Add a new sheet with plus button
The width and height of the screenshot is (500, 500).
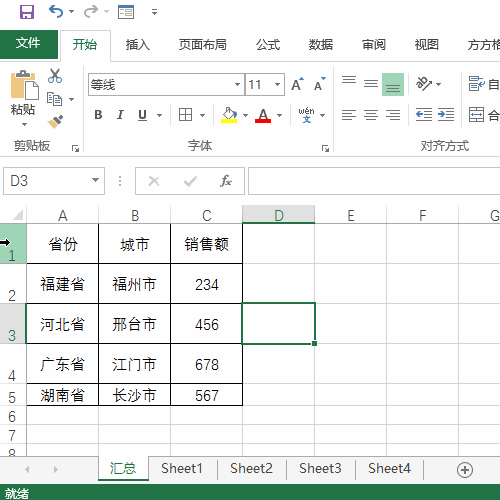[x=465, y=470]
